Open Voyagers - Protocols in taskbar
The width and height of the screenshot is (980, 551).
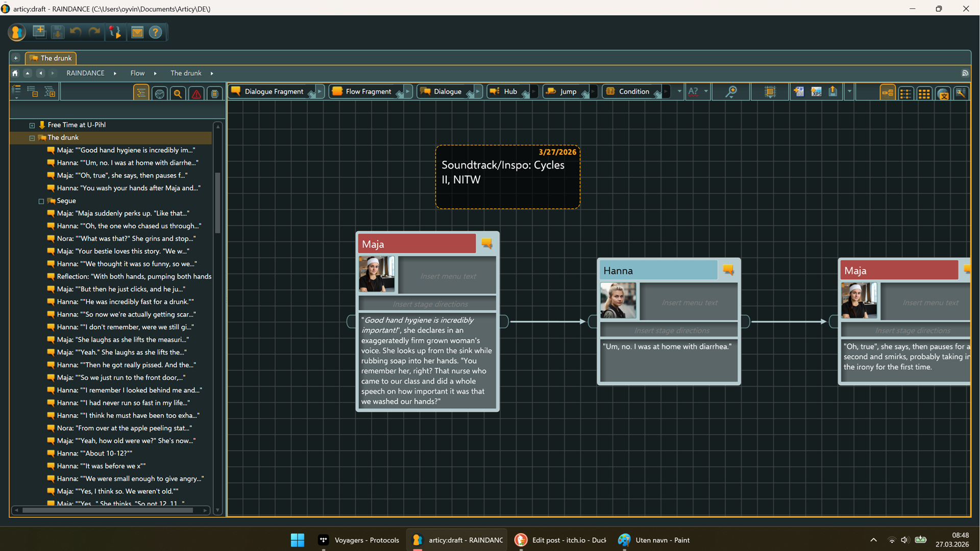pyautogui.click(x=360, y=540)
